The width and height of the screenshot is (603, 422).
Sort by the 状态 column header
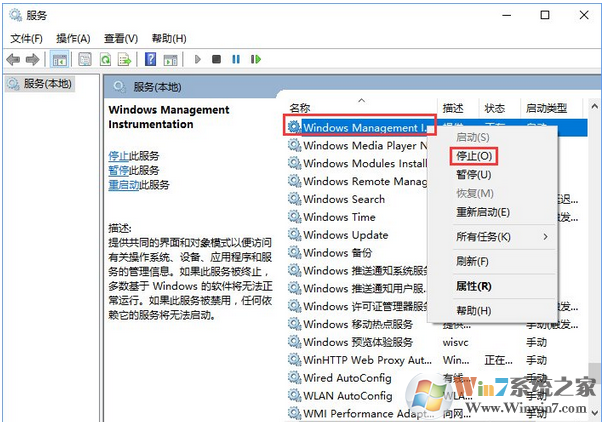[x=495, y=108]
